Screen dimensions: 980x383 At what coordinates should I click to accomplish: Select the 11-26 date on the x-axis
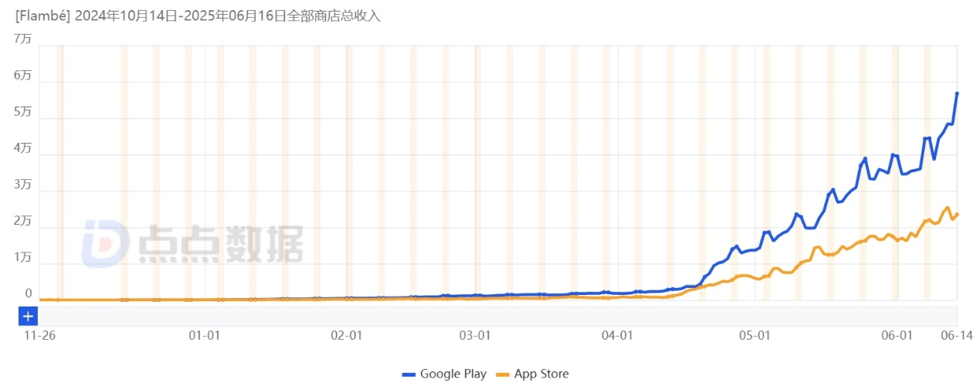pyautogui.click(x=38, y=335)
